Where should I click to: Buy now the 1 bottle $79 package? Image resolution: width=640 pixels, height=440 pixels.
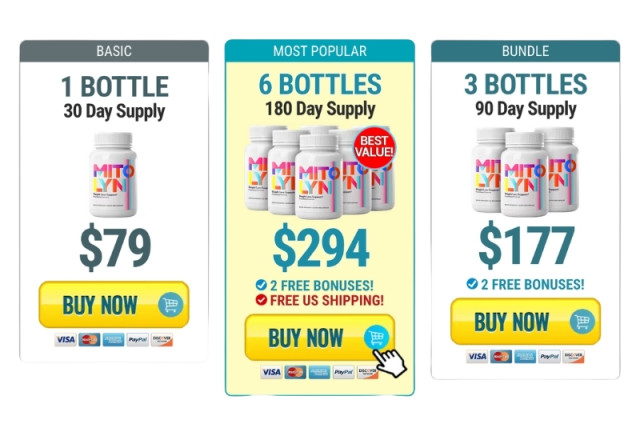tap(114, 304)
